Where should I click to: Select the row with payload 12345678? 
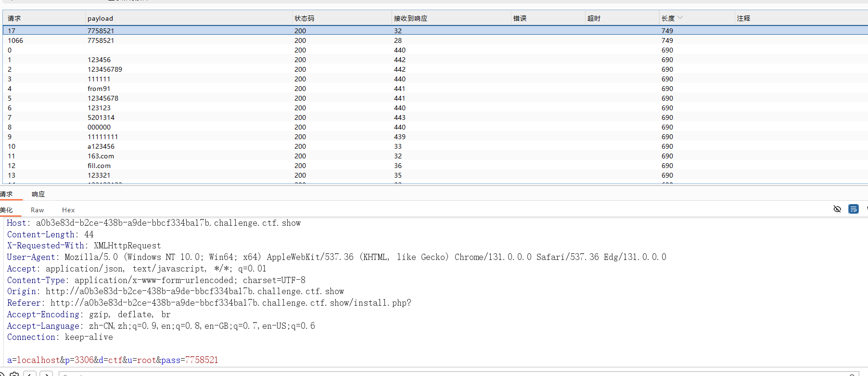click(x=435, y=98)
